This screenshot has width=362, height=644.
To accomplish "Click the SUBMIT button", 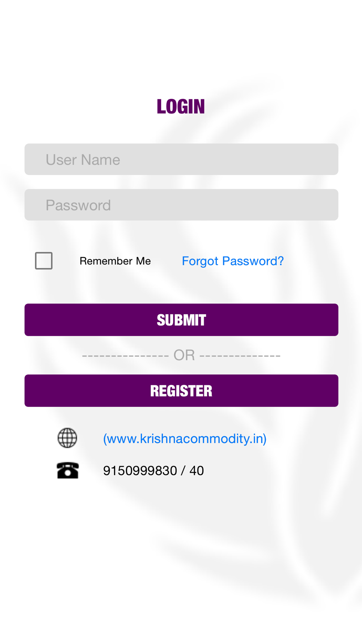I will click(x=181, y=320).
